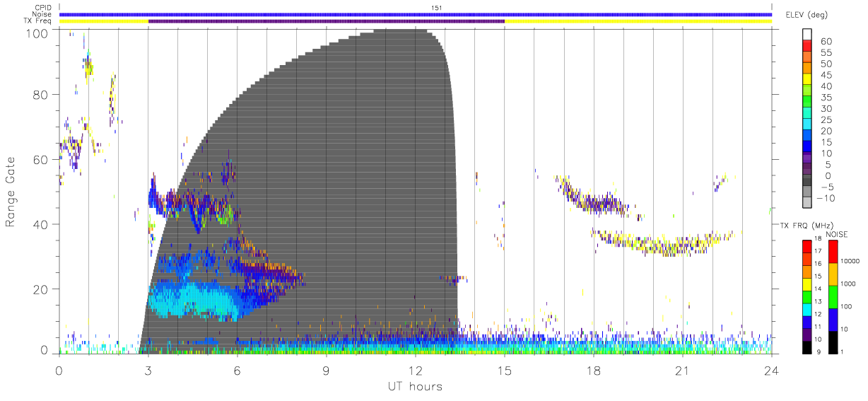The image size is (868, 401).
Task: Select the 'CPID' label above the plot
Action: click(x=43, y=8)
